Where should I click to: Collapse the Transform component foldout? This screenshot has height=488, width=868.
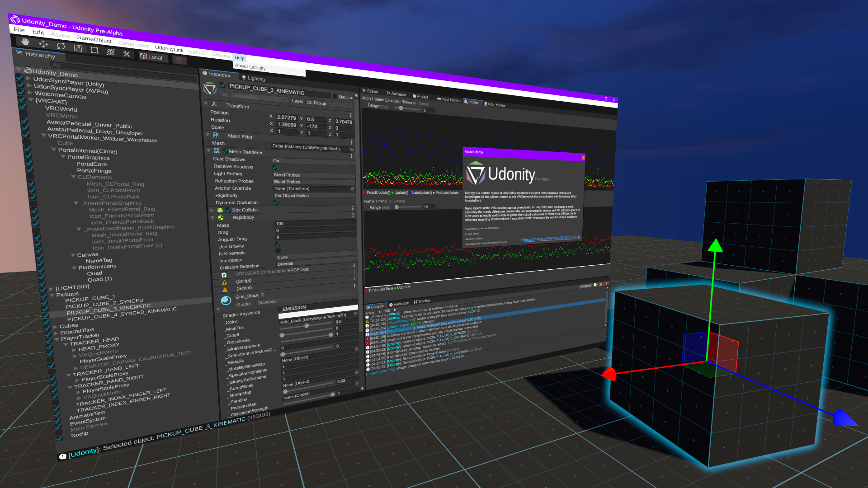point(206,103)
